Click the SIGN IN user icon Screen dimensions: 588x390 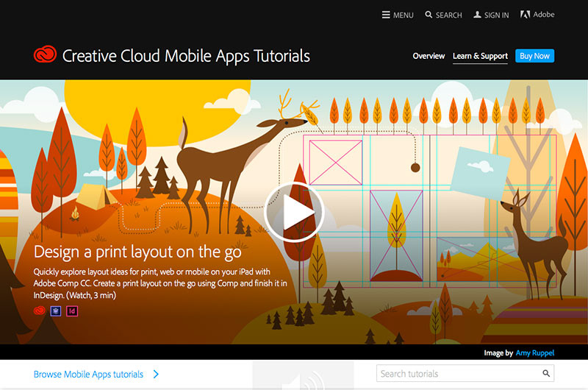[477, 15]
